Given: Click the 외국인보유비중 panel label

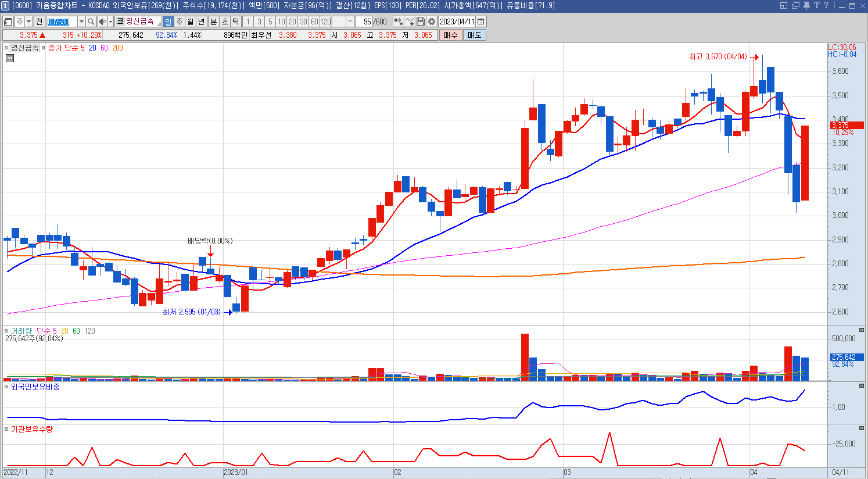Looking at the screenshot, I should (35, 387).
